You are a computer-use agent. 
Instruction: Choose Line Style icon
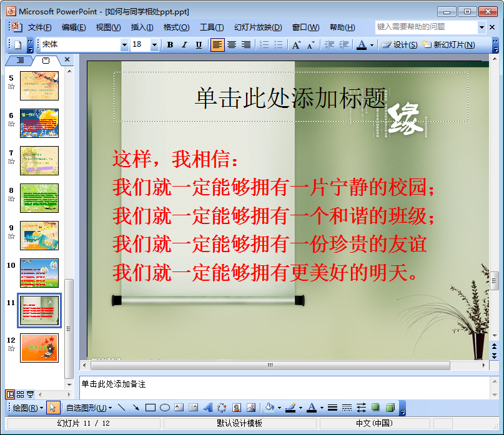coord(333,408)
